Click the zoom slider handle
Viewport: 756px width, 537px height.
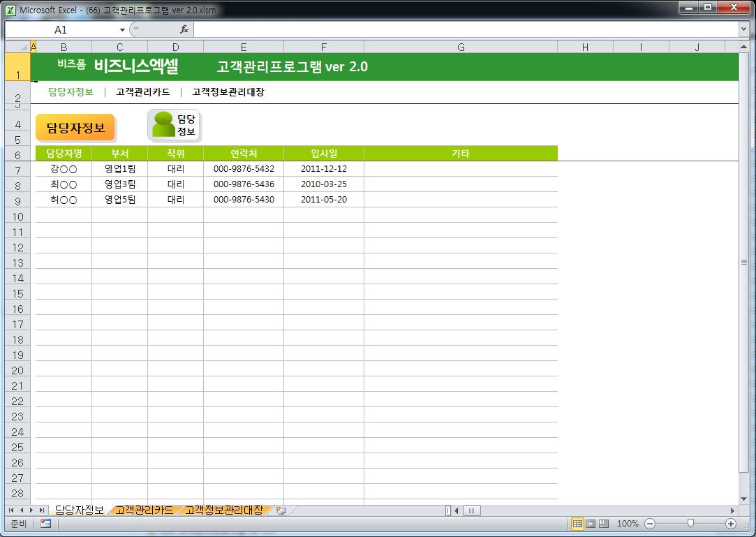[x=690, y=524]
